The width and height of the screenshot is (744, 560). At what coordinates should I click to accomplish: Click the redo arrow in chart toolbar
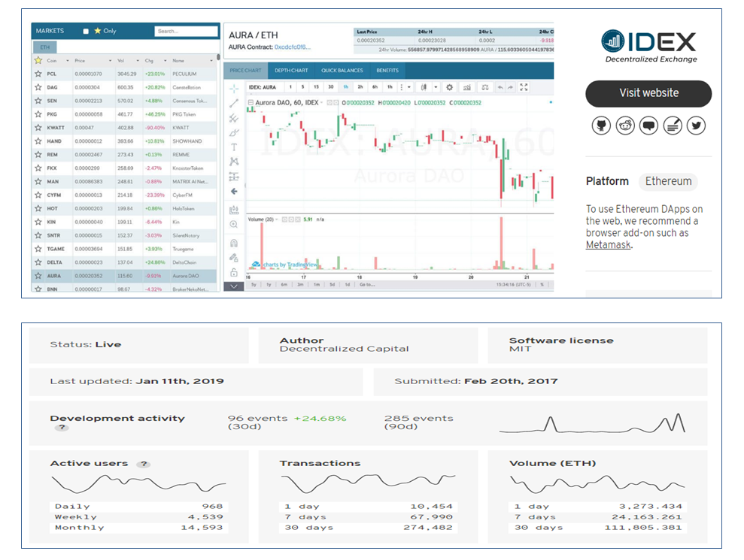511,87
